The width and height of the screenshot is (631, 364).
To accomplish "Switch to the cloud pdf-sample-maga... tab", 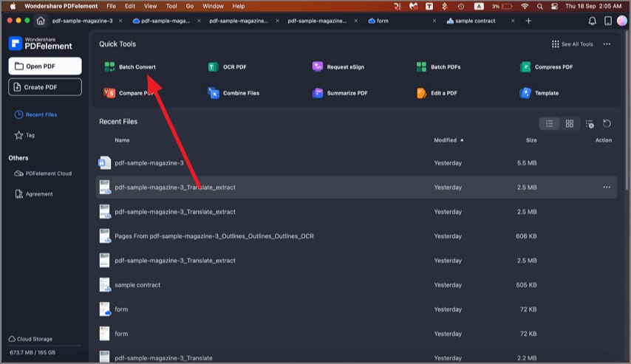I will click(x=161, y=21).
